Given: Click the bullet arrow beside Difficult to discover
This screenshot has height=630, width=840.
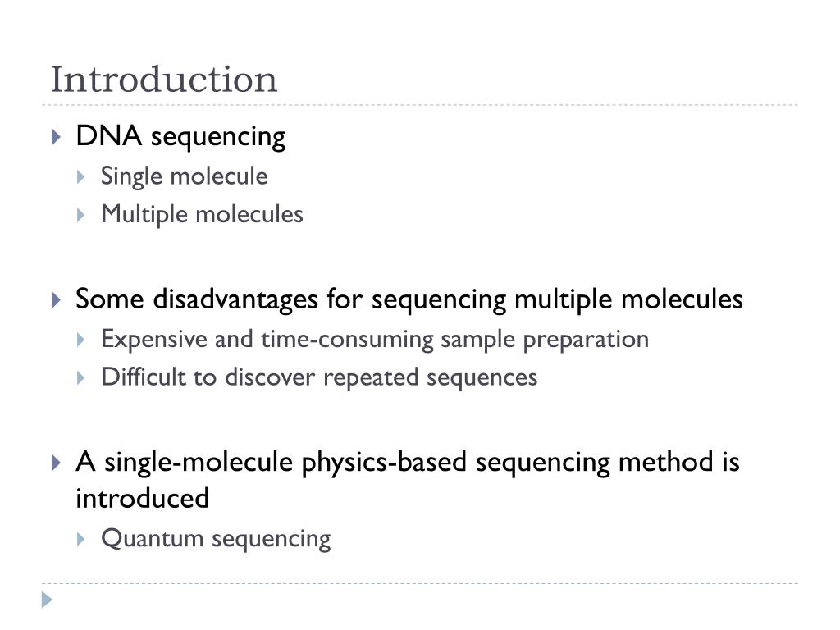Looking at the screenshot, I should [81, 378].
